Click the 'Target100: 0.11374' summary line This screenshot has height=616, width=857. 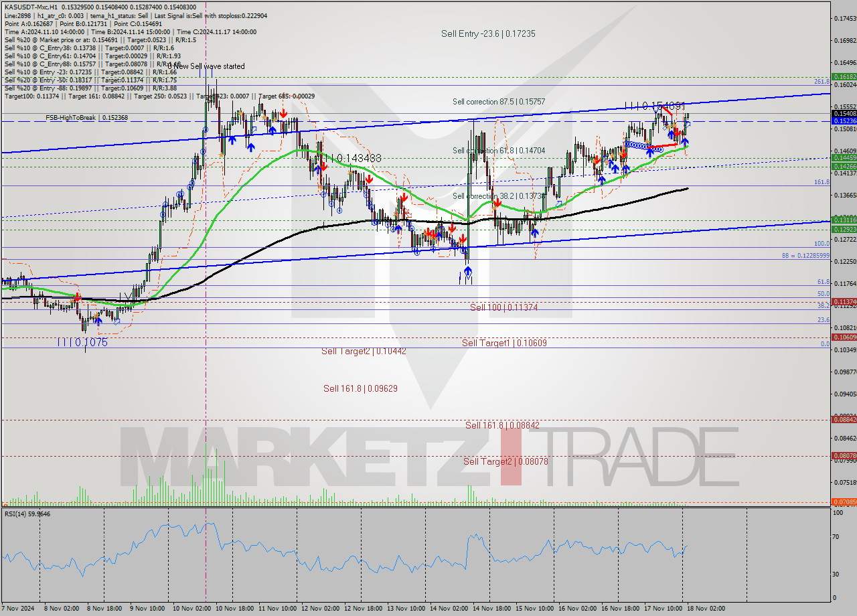click(x=159, y=96)
